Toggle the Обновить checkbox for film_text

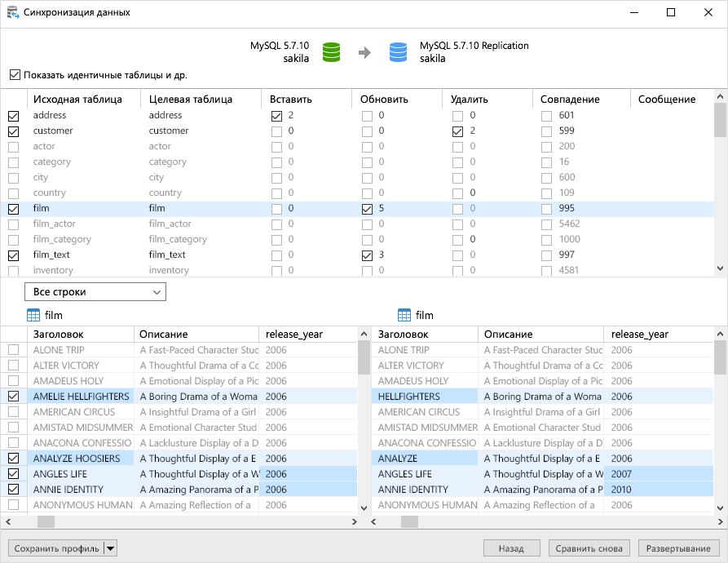coord(366,255)
